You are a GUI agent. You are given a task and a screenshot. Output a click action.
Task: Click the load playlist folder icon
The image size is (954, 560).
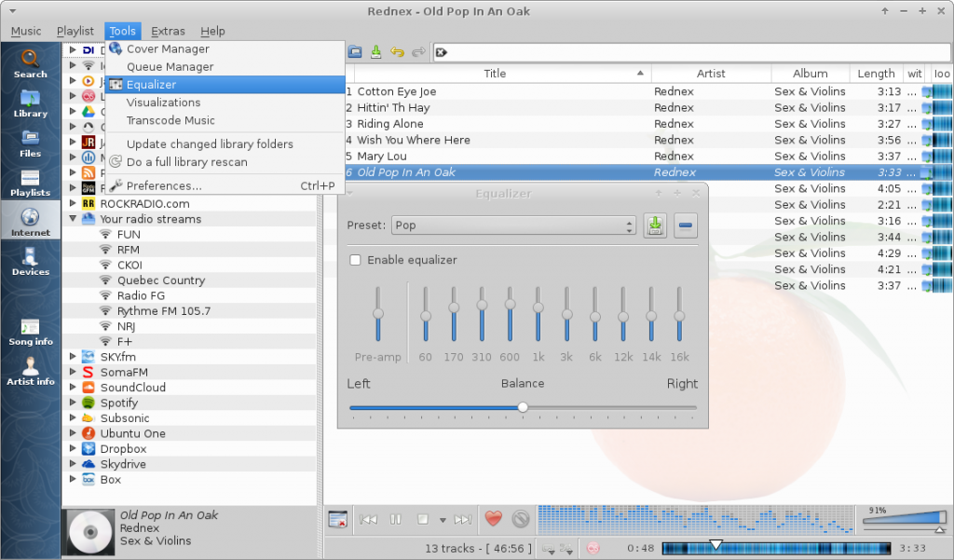coord(355,52)
